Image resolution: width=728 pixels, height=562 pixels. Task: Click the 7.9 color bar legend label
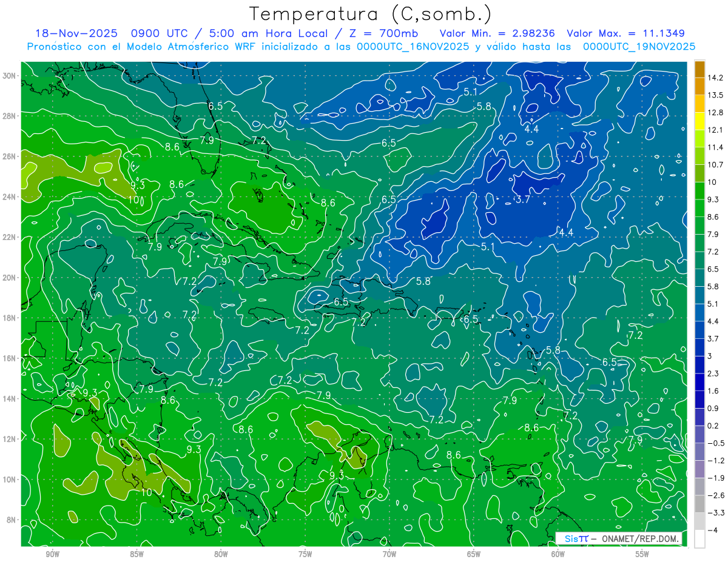[x=714, y=235]
